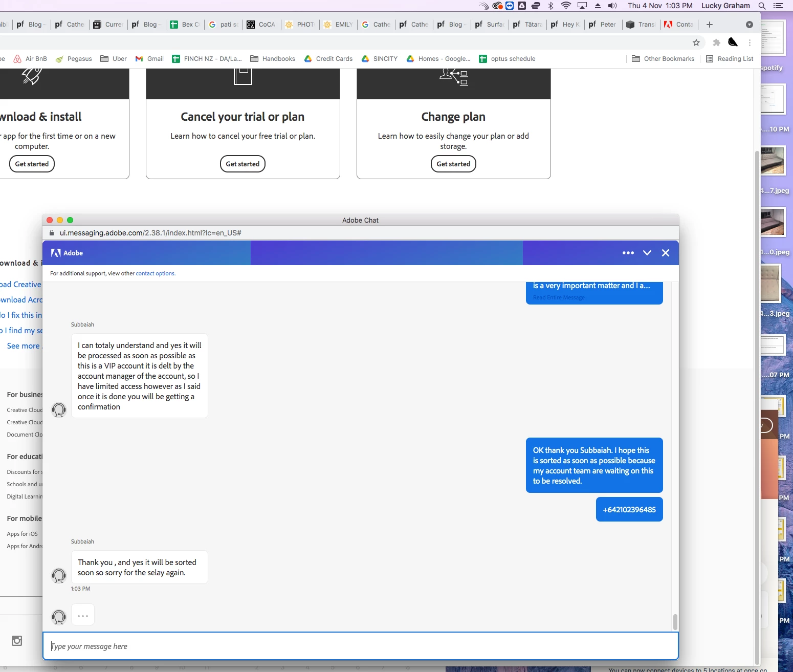Click the +642102396485 chat message
The width and height of the screenshot is (793, 672).
tap(629, 509)
